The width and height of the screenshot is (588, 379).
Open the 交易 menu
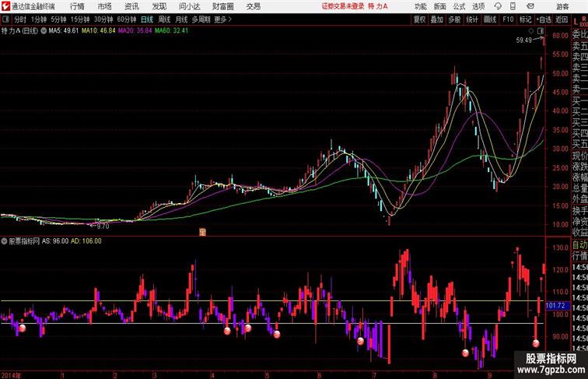click(x=253, y=6)
